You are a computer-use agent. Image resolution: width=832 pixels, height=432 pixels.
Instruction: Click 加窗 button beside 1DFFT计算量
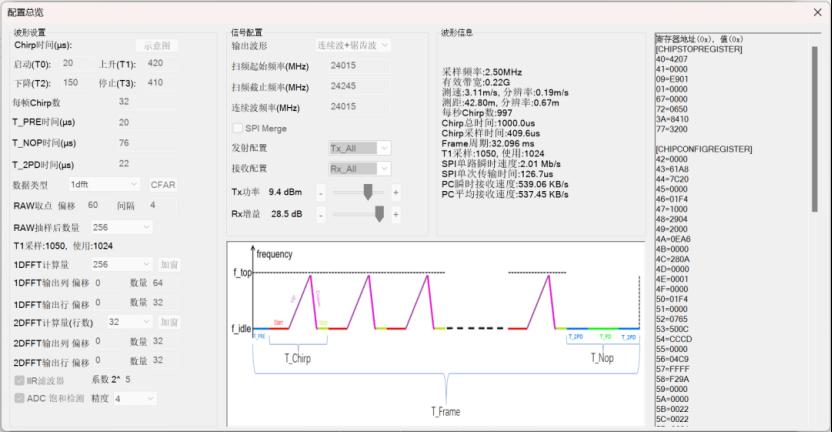click(170, 264)
